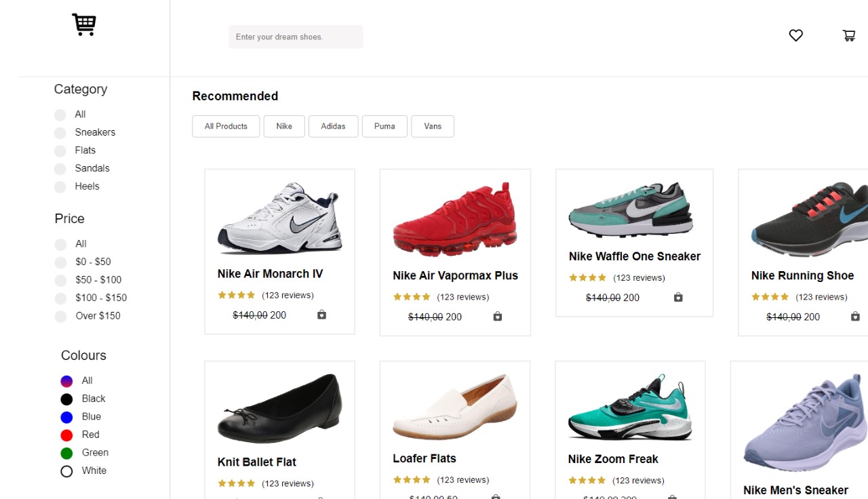Image resolution: width=868 pixels, height=499 pixels.
Task: Select the Heels category radio button
Action: (60, 186)
